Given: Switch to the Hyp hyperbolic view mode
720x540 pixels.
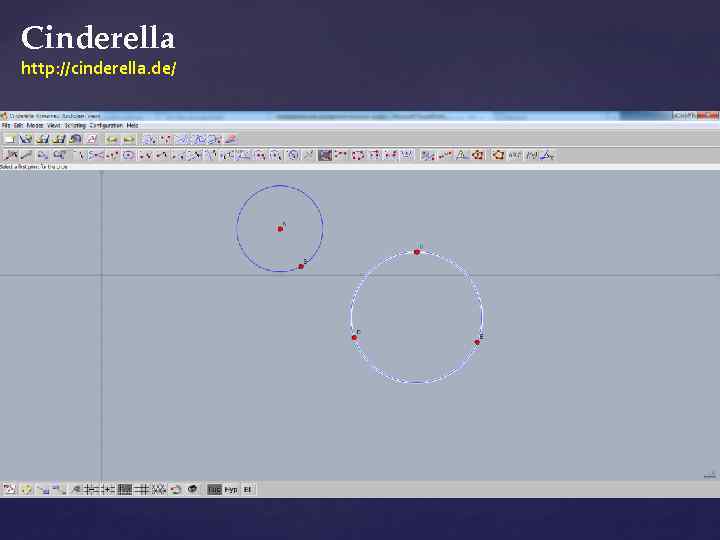Looking at the screenshot, I should (231, 489).
